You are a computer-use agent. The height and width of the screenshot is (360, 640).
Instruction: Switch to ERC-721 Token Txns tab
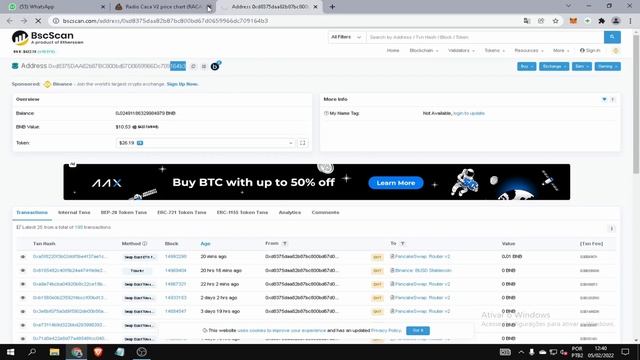[182, 213]
